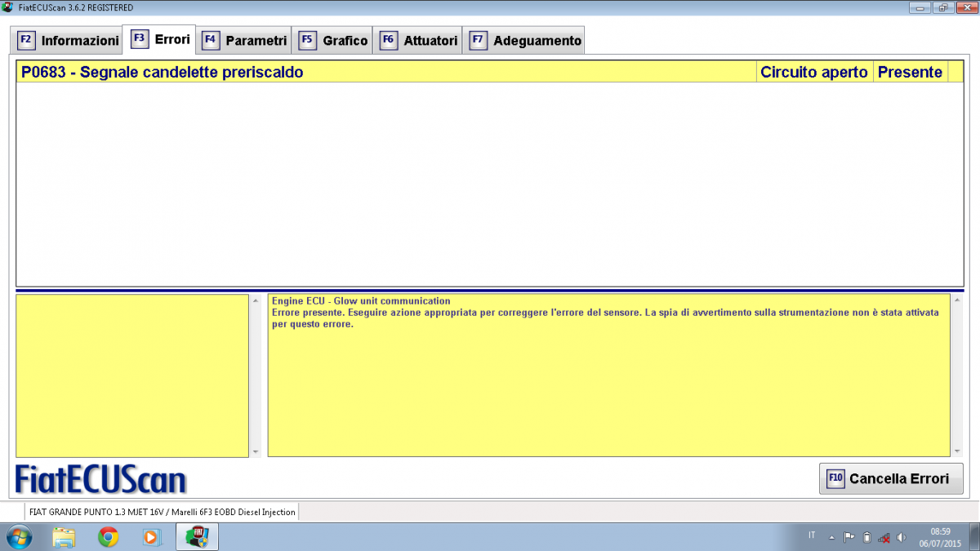Viewport: 980px width, 551px height.
Task: Click the F7 key icon
Action: point(479,39)
